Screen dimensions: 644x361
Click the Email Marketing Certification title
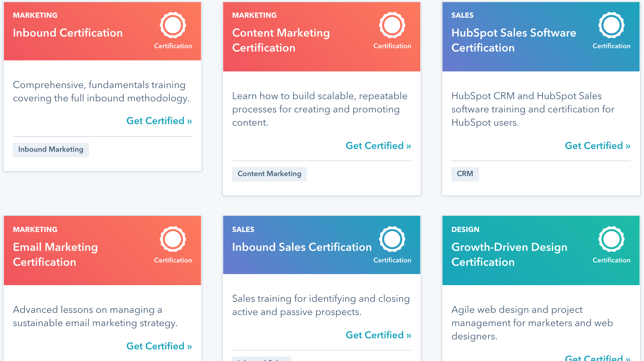tap(55, 255)
